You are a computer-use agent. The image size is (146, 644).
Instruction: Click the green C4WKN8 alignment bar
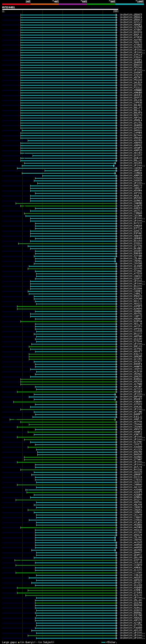(66, 203)
